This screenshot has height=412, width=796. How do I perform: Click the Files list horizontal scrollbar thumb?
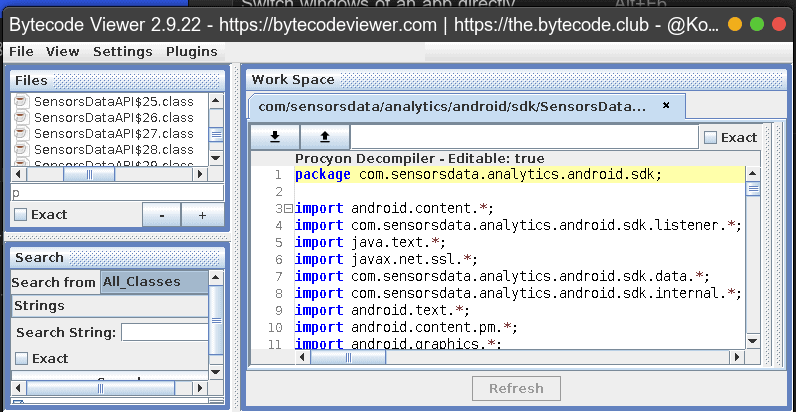[89, 174]
